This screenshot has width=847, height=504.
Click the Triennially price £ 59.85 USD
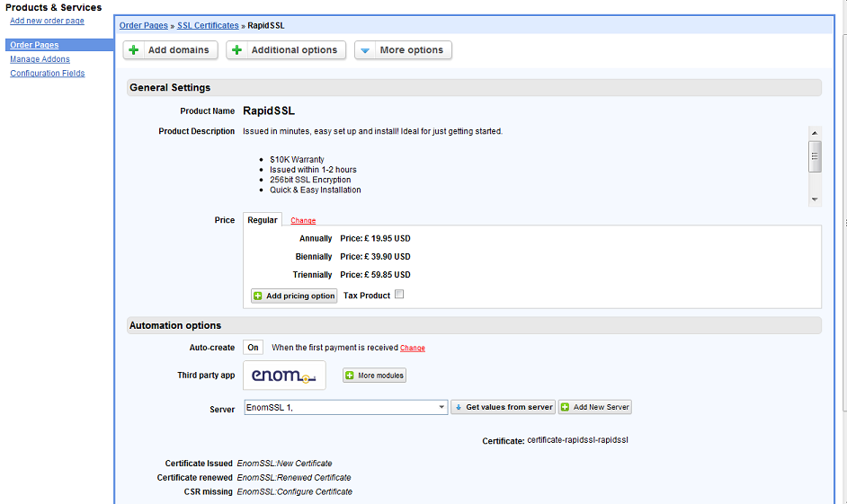pyautogui.click(x=376, y=275)
